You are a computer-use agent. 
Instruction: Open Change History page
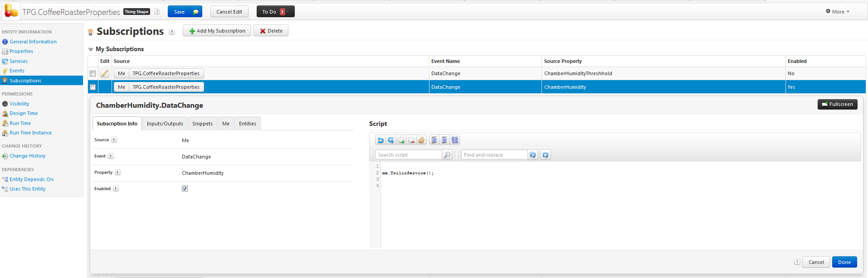tap(28, 156)
